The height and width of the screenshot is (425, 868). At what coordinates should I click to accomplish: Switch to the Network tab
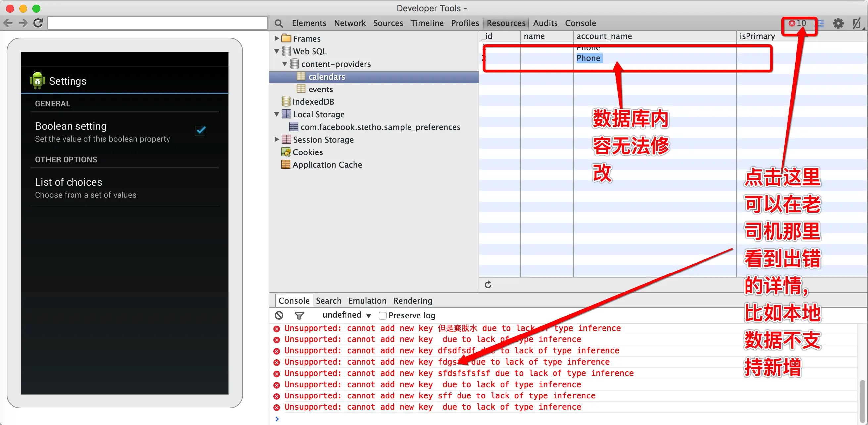pyautogui.click(x=350, y=23)
